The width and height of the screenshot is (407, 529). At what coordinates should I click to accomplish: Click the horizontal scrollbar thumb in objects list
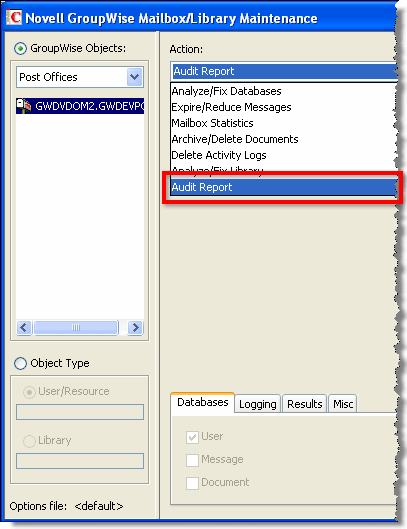pos(76,327)
